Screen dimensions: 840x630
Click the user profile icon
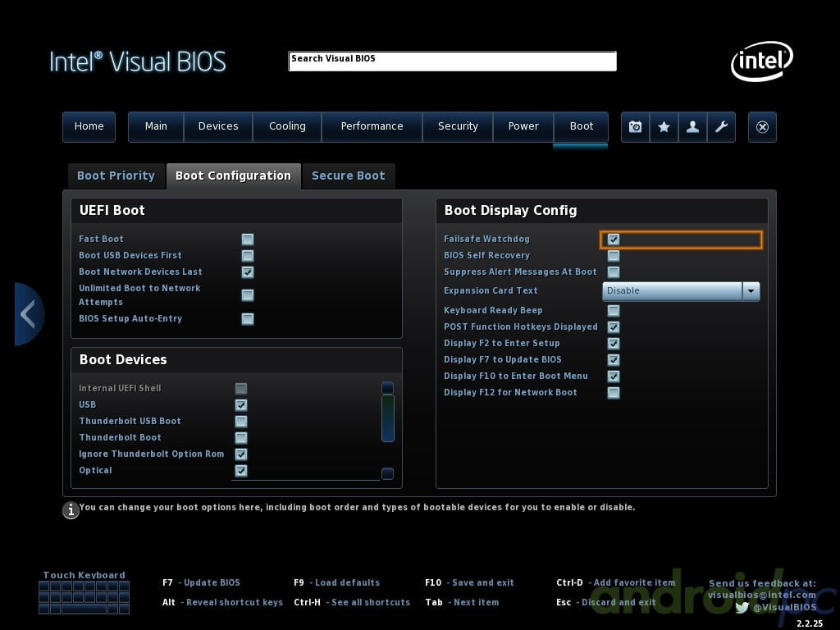pyautogui.click(x=692, y=127)
